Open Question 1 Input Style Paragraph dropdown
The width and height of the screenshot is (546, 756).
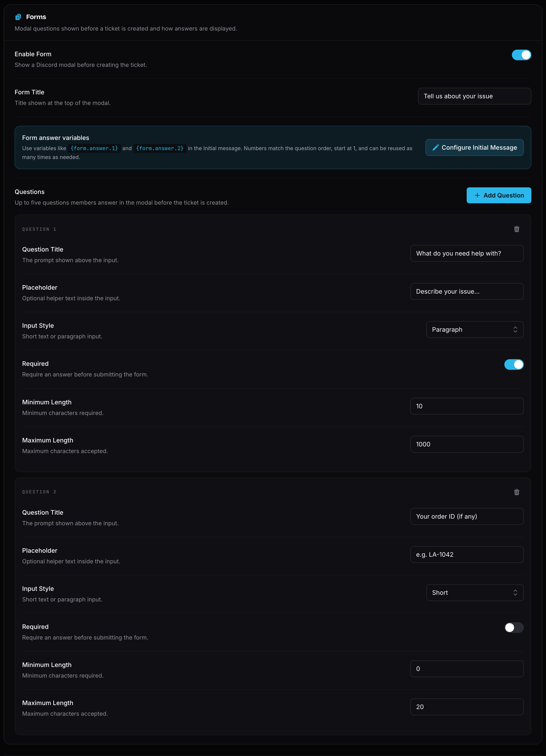pos(475,330)
